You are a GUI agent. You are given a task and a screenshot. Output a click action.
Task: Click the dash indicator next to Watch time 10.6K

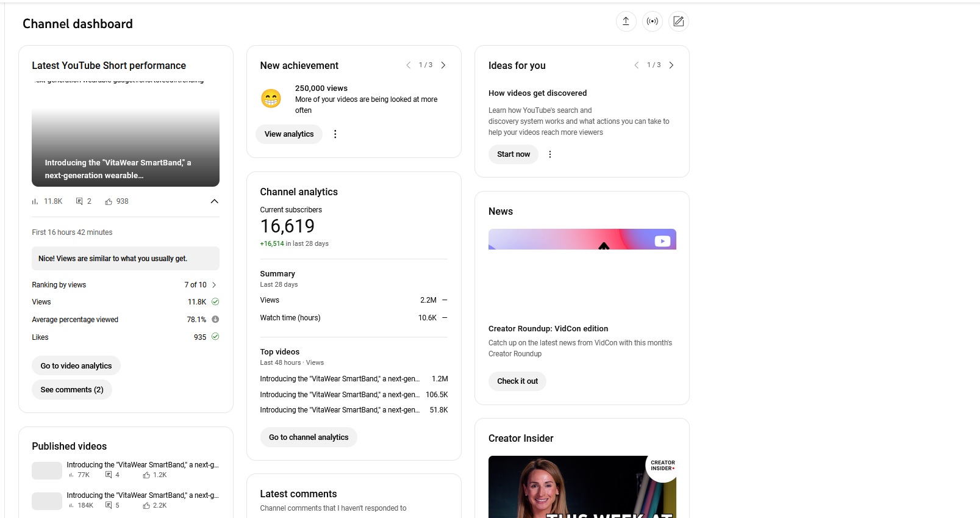(445, 318)
